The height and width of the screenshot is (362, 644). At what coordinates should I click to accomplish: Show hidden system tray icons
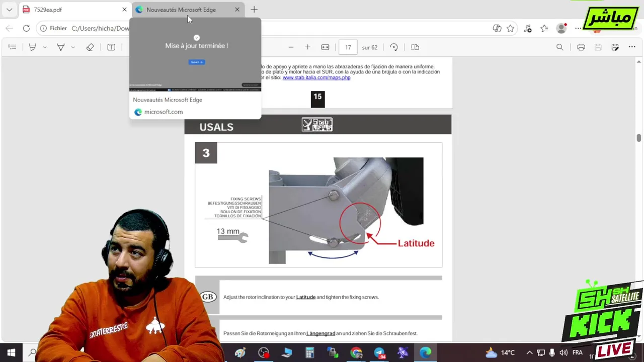[x=529, y=353]
